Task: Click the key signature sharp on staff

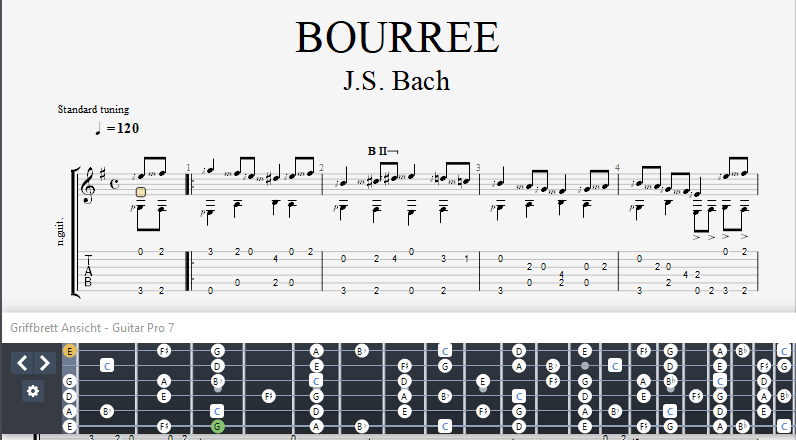Action: [102, 175]
